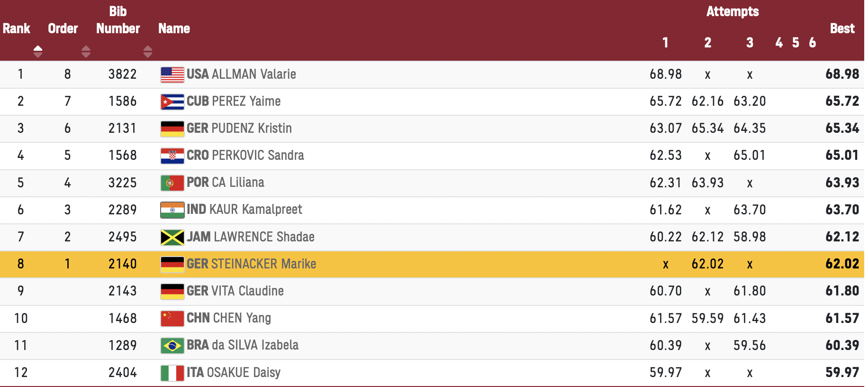Sort by Bib Number arrows
The width and height of the screenshot is (868, 387).
click(x=148, y=51)
